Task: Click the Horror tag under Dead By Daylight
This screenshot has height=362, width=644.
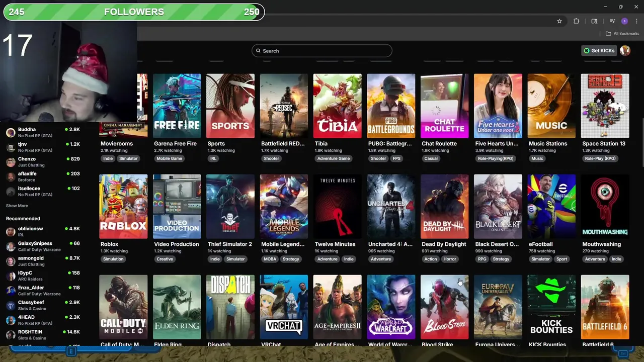Action: (x=450, y=259)
